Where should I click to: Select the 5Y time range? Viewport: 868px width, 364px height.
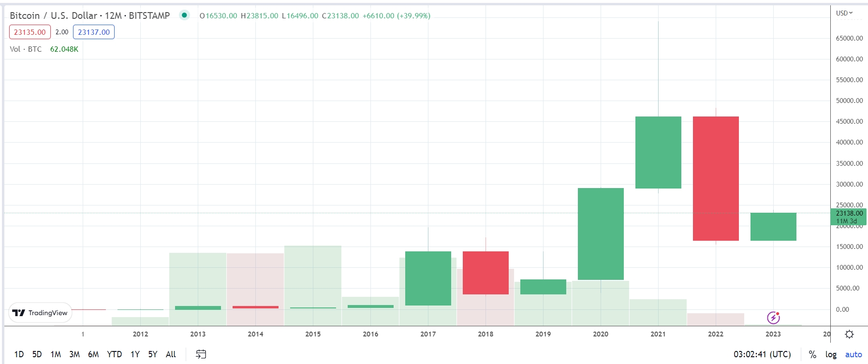(x=153, y=354)
